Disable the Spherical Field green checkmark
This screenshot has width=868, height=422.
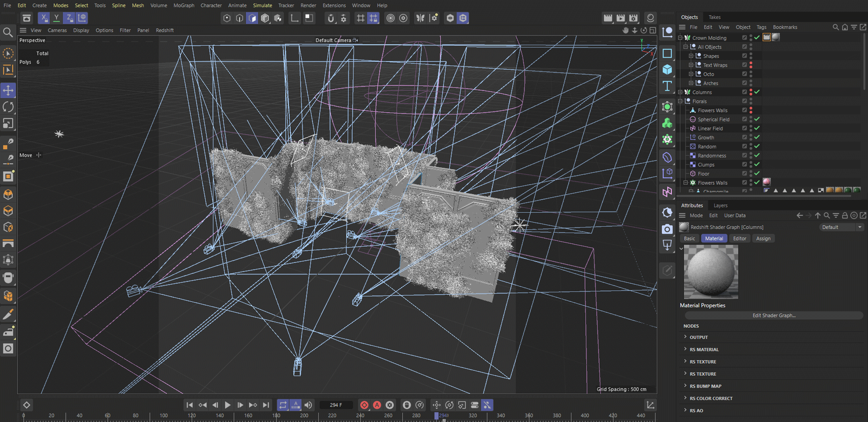[x=757, y=119]
